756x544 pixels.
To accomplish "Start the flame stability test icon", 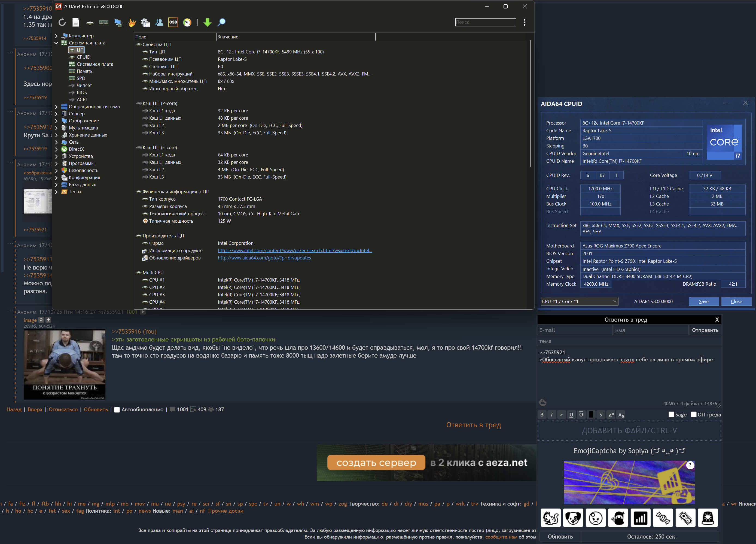I will 132,22.
